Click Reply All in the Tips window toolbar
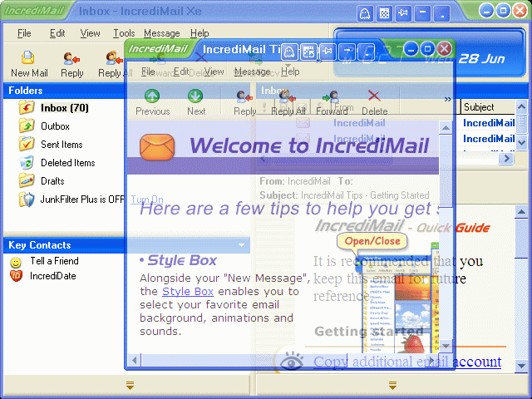 (288, 102)
